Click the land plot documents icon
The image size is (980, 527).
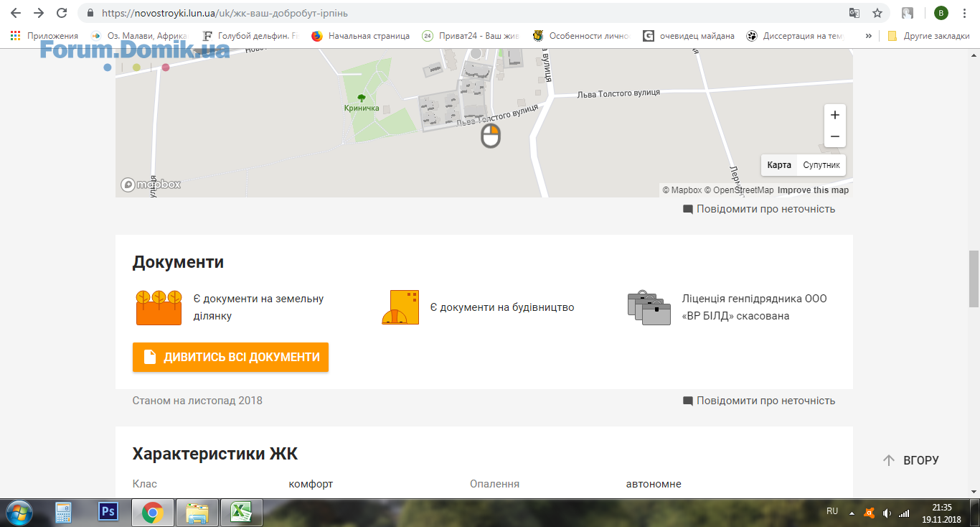click(159, 307)
